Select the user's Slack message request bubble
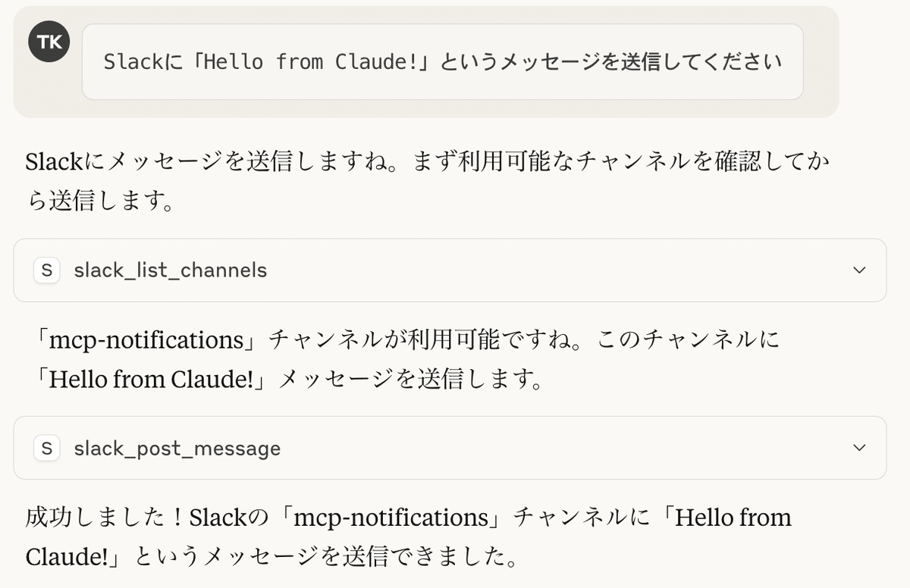910x588 pixels. pos(444,62)
